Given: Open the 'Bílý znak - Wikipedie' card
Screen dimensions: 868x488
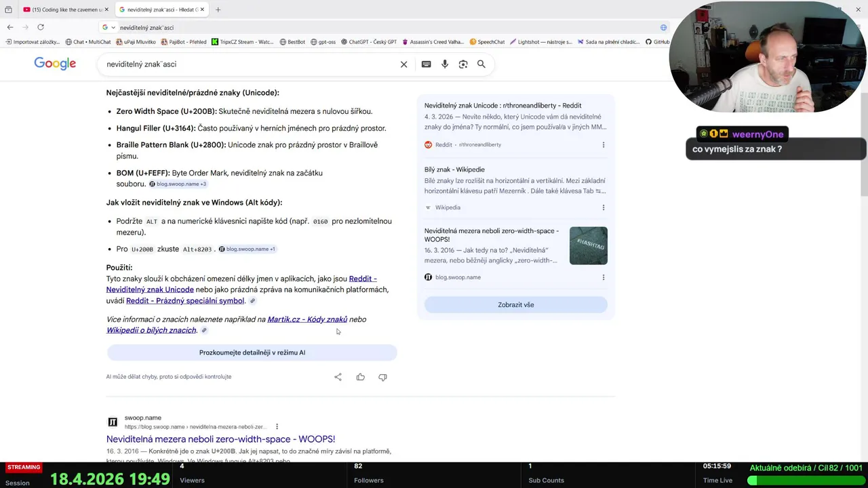Looking at the screenshot, I should pos(454,169).
